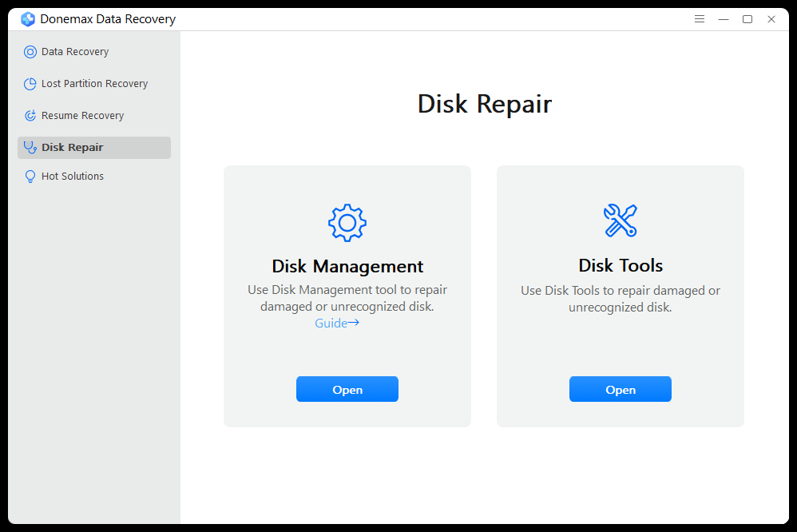797x532 pixels.
Task: Select the Disk Repair sidebar item
Action: pyautogui.click(x=94, y=148)
